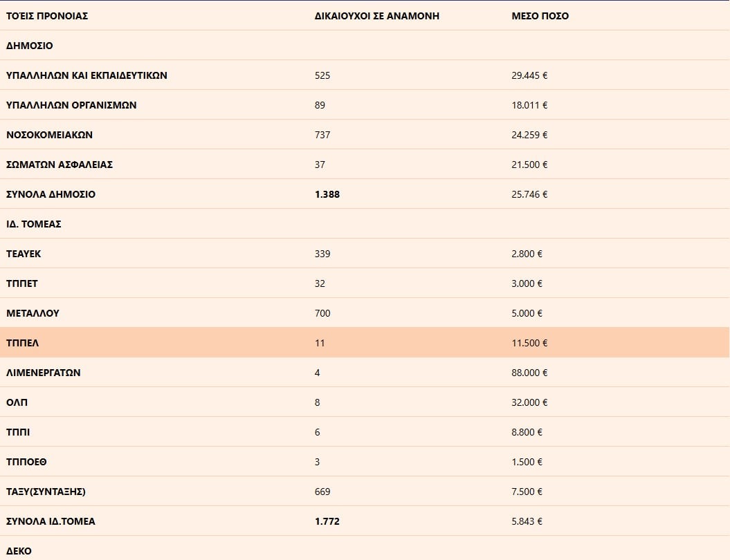Click the ΥΠΑΛΛΗΛΩΝ ΚΑΙ ΕΚΠΑΙΔΕΥΤΙΚΩΝ row label
730x560 pixels.
coord(86,75)
